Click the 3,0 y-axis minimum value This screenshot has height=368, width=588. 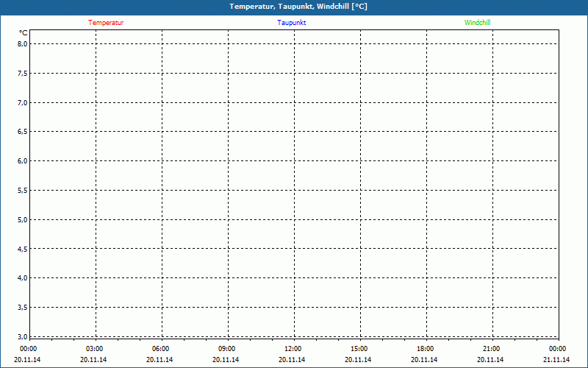click(x=22, y=336)
